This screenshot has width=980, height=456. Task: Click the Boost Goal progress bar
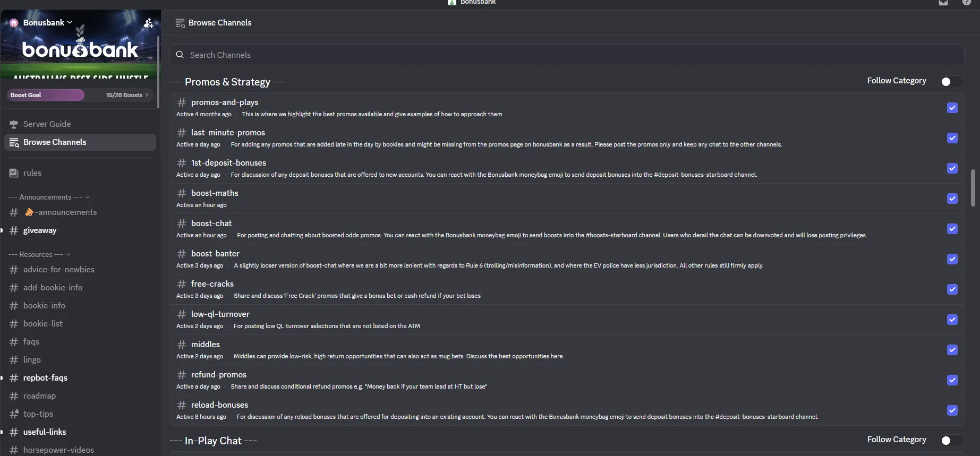[46, 95]
